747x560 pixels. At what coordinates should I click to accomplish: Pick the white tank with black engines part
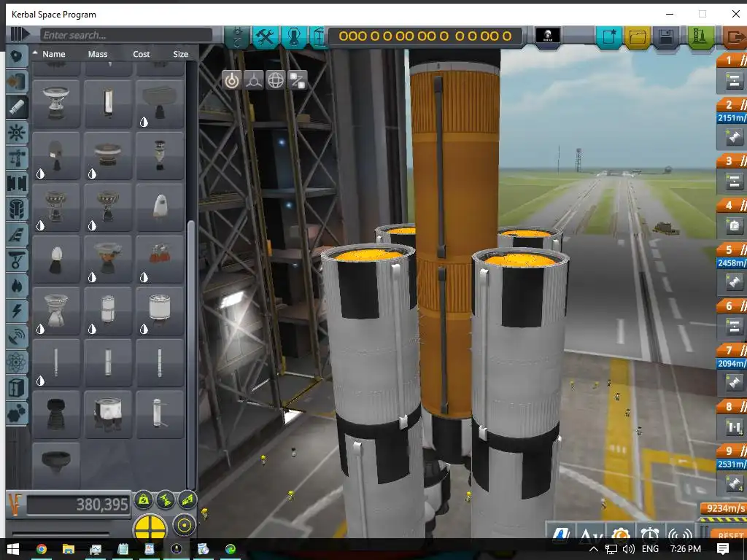[x=108, y=414]
